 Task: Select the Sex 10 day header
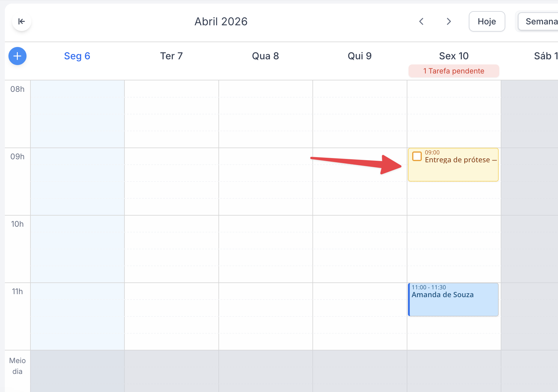click(453, 56)
